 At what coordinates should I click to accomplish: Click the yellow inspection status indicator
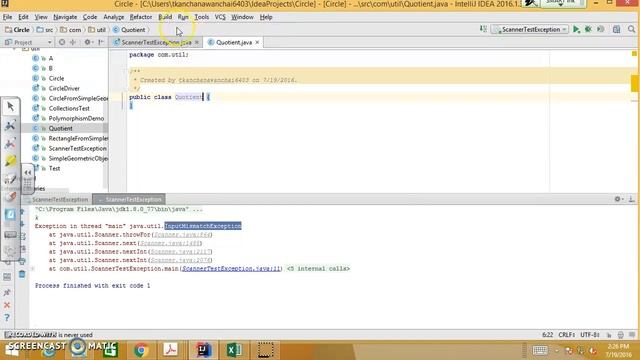pos(634,54)
